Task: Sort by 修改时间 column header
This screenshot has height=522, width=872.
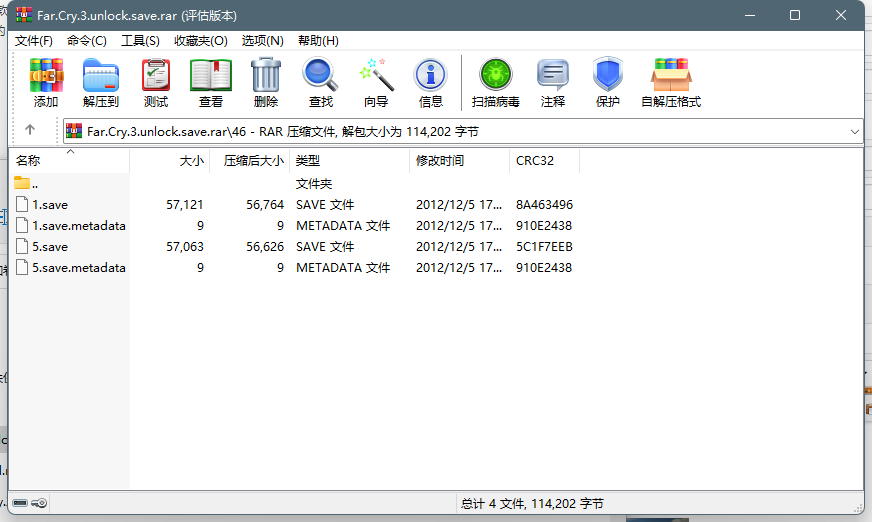Action: (x=460, y=161)
